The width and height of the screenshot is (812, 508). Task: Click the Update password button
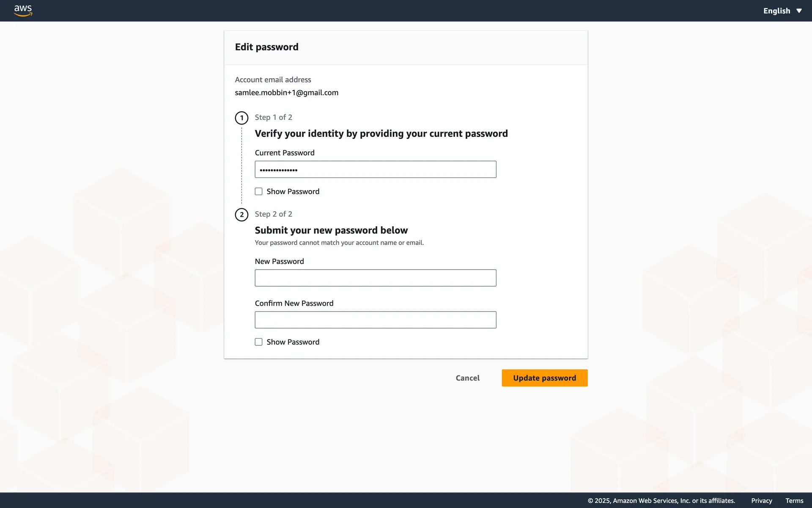point(544,378)
